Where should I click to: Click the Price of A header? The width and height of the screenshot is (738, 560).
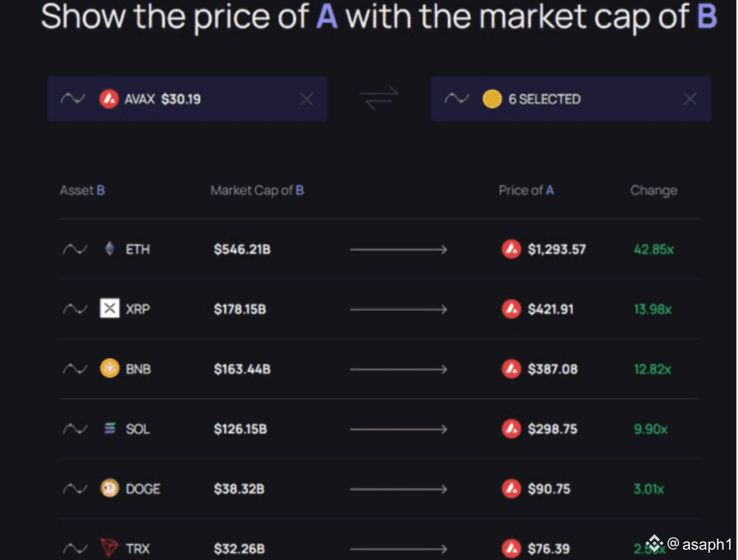pyautogui.click(x=526, y=190)
